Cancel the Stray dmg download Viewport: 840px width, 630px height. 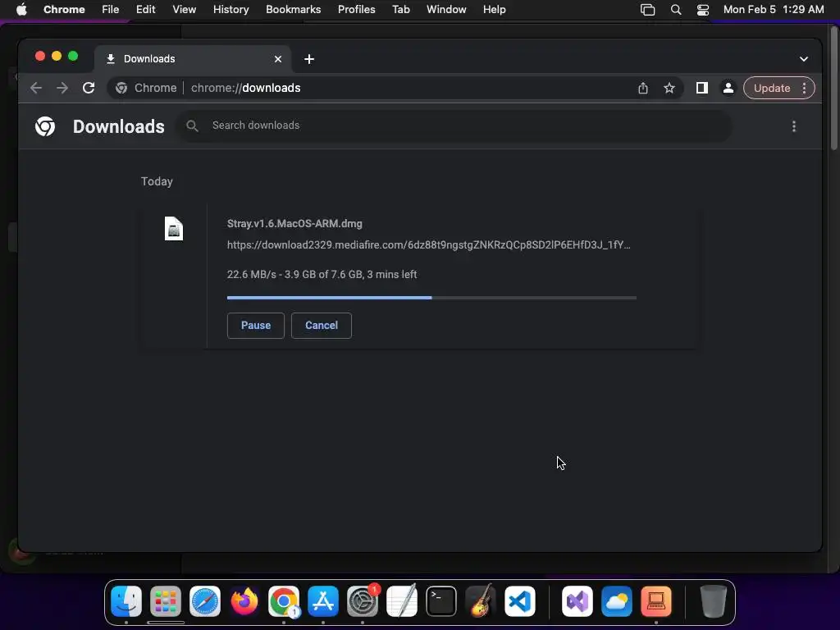[x=322, y=326]
